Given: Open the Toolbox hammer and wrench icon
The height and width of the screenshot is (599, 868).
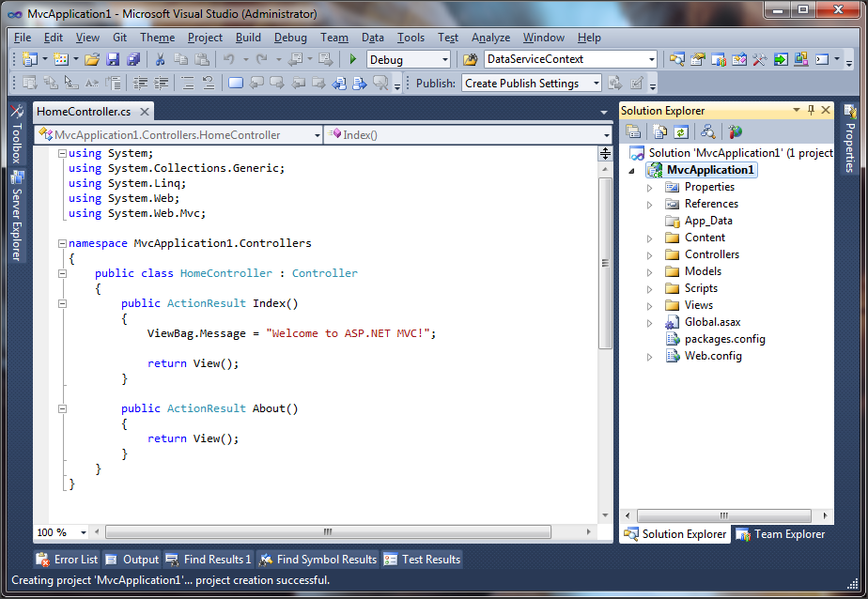Looking at the screenshot, I should pos(759,59).
